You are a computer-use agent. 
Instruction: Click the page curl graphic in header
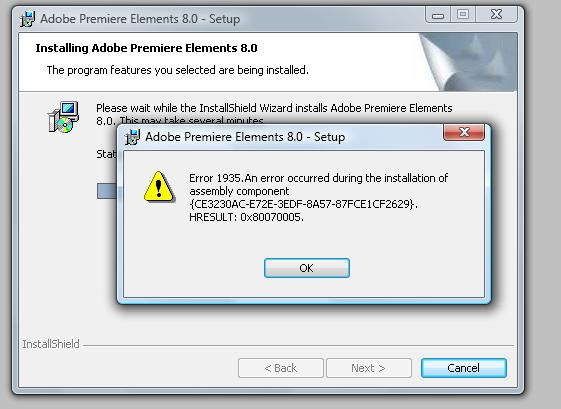[x=468, y=62]
